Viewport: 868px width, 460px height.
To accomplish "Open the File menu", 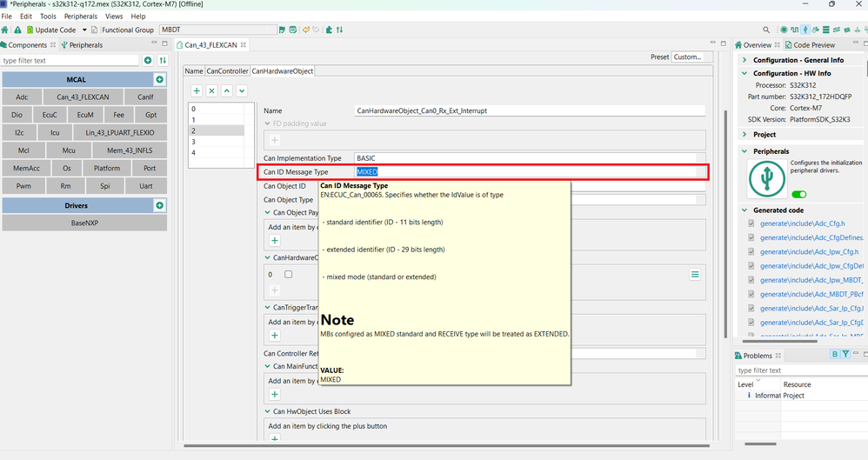I will tap(7, 17).
